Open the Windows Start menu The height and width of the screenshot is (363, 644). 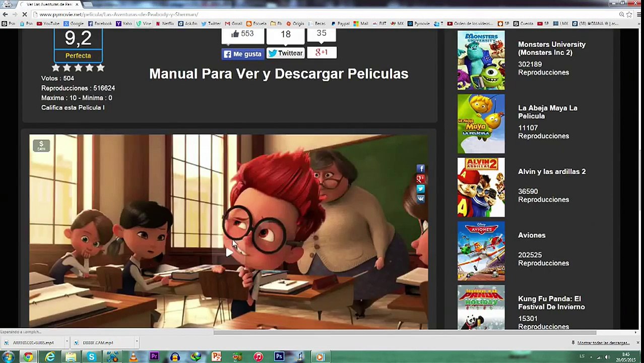pos(8,357)
